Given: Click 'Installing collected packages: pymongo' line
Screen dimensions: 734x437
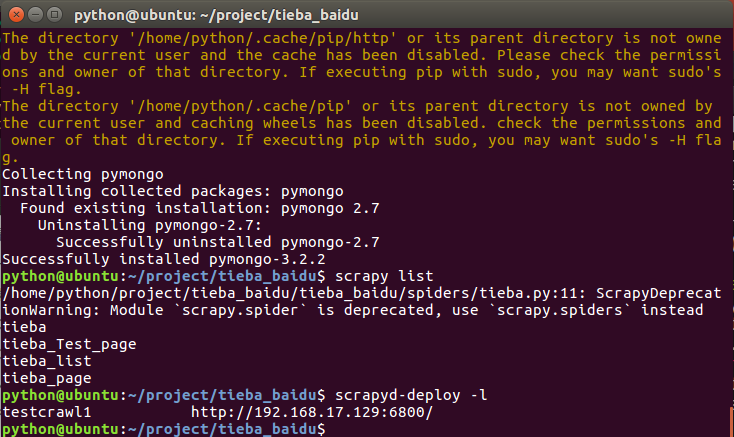Looking at the screenshot, I should pyautogui.click(x=174, y=190).
